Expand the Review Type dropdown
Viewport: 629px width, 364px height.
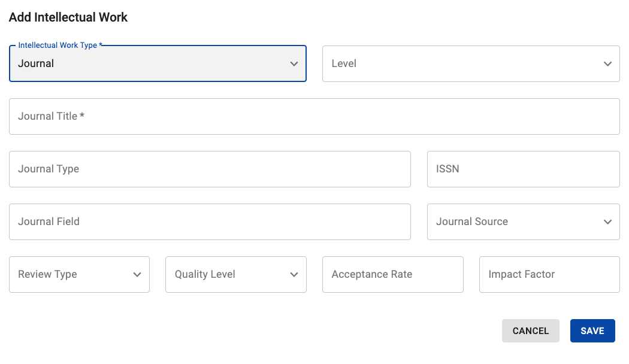[x=72, y=275]
